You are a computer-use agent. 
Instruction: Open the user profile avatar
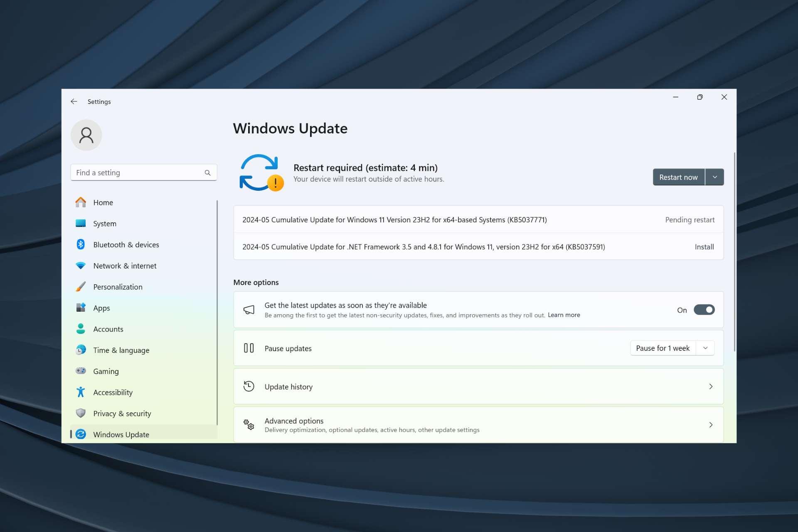(86, 135)
